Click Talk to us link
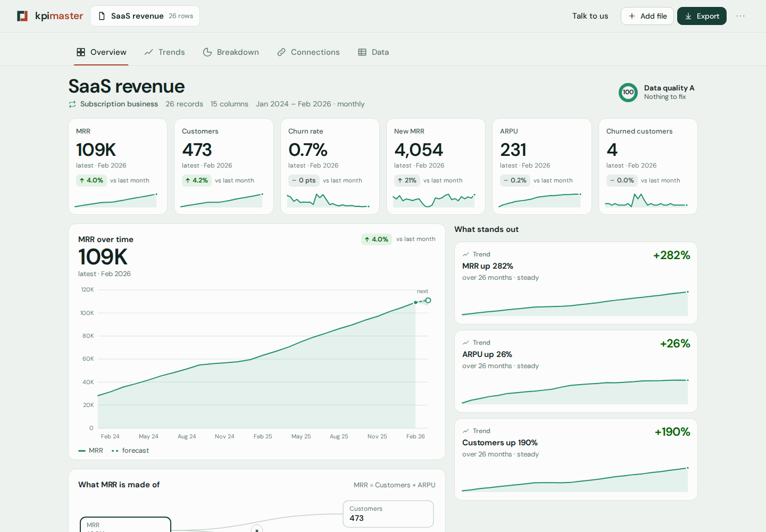The width and height of the screenshot is (766, 532). point(590,16)
